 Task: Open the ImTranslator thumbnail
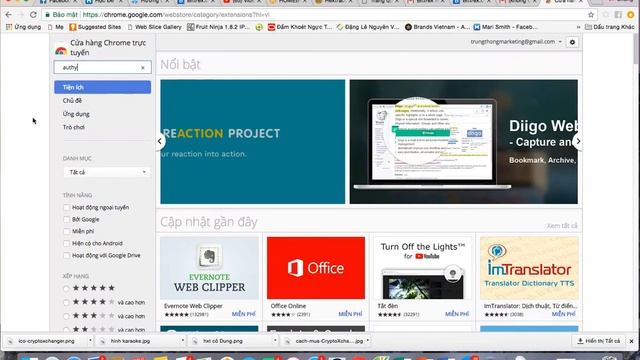tap(529, 268)
